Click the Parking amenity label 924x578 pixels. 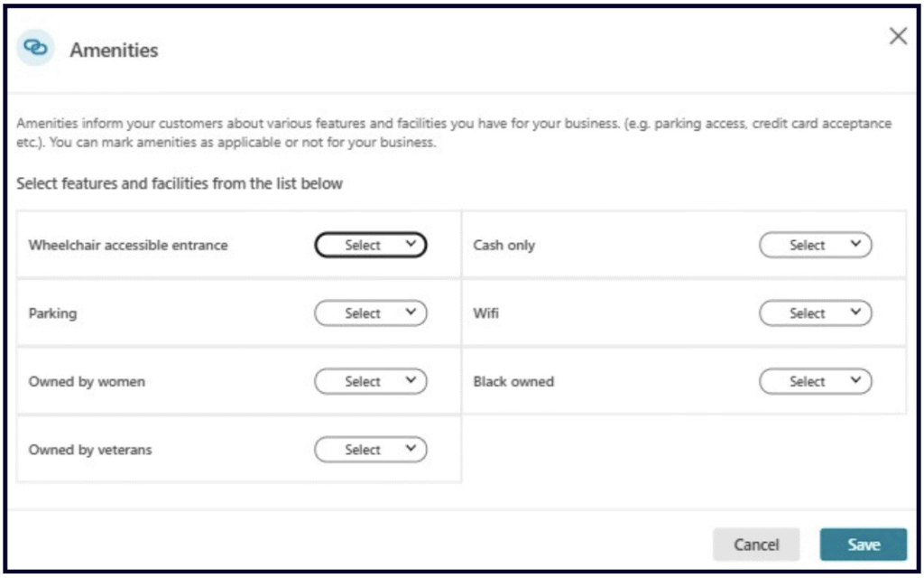click(52, 313)
